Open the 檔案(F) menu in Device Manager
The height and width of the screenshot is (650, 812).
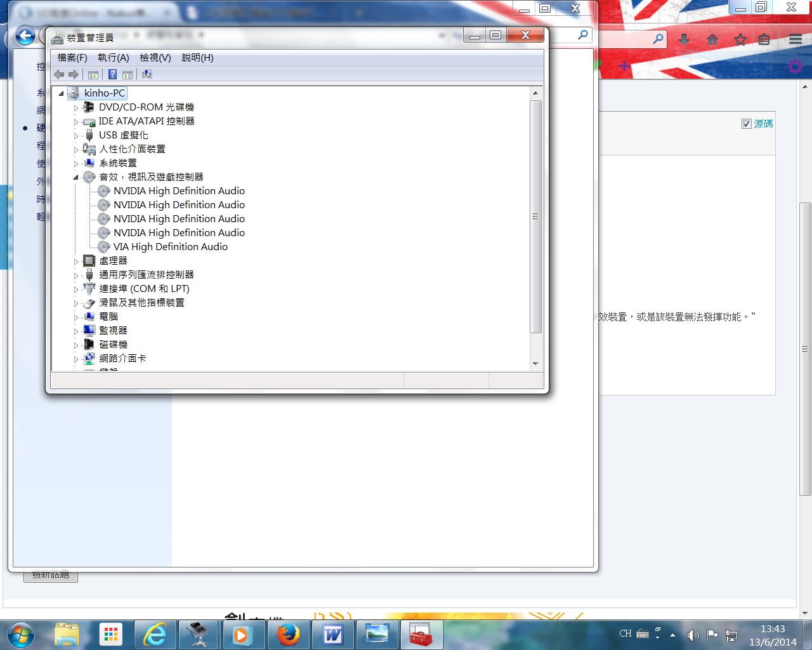coord(72,58)
